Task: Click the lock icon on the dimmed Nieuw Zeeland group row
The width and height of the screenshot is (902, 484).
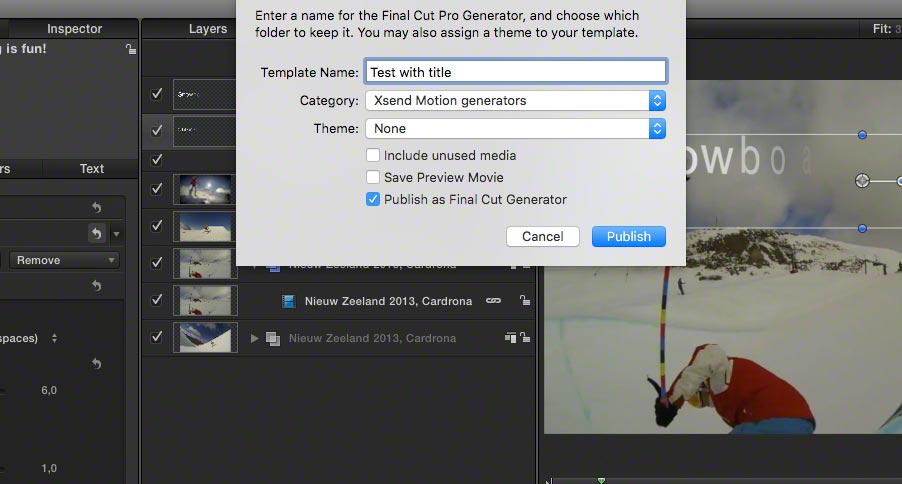Action: pos(525,338)
